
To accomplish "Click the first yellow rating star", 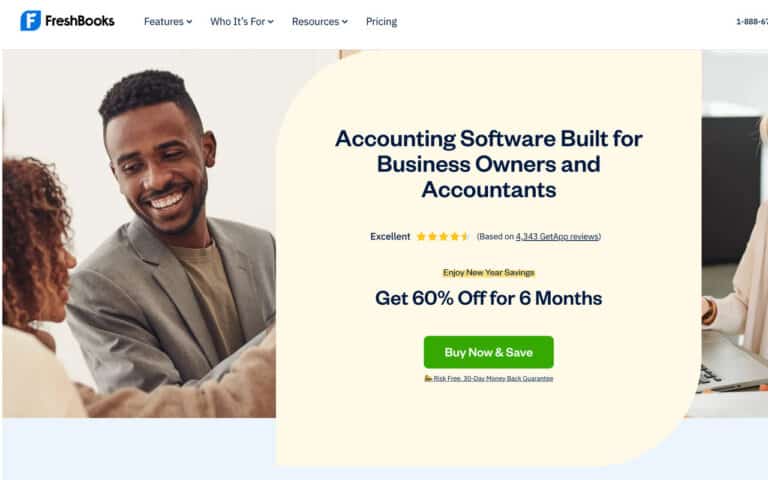I will pos(421,237).
